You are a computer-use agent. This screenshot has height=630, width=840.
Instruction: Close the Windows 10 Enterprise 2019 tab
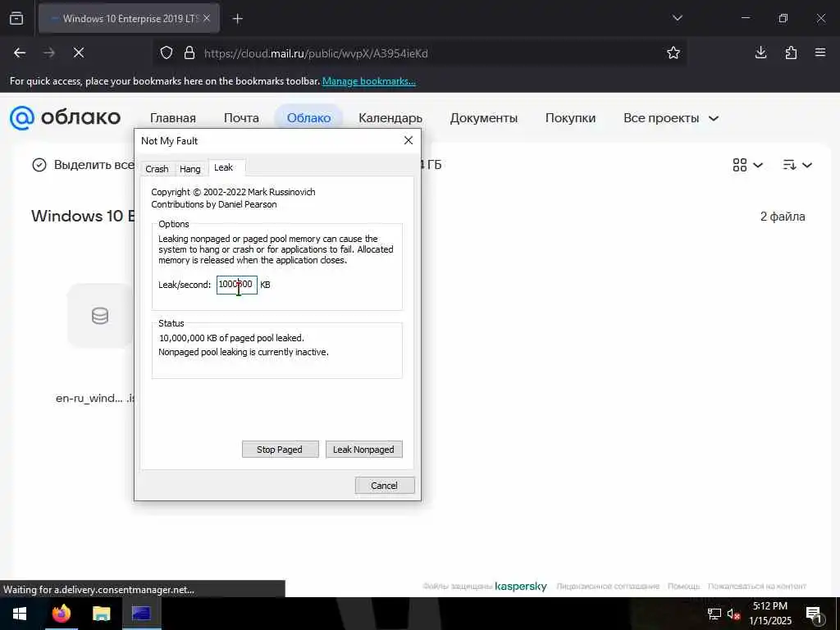[x=207, y=18]
